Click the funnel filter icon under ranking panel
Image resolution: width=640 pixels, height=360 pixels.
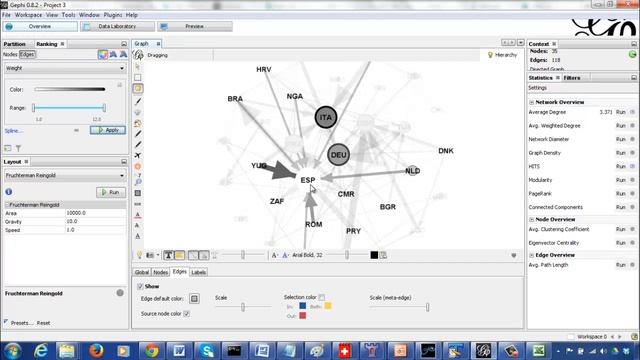18,148
